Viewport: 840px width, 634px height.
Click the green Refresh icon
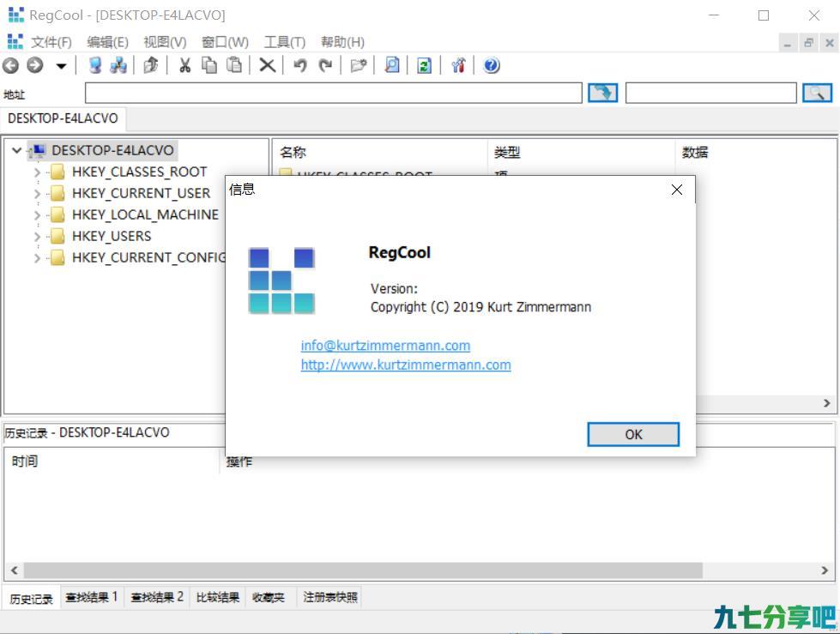pos(424,65)
